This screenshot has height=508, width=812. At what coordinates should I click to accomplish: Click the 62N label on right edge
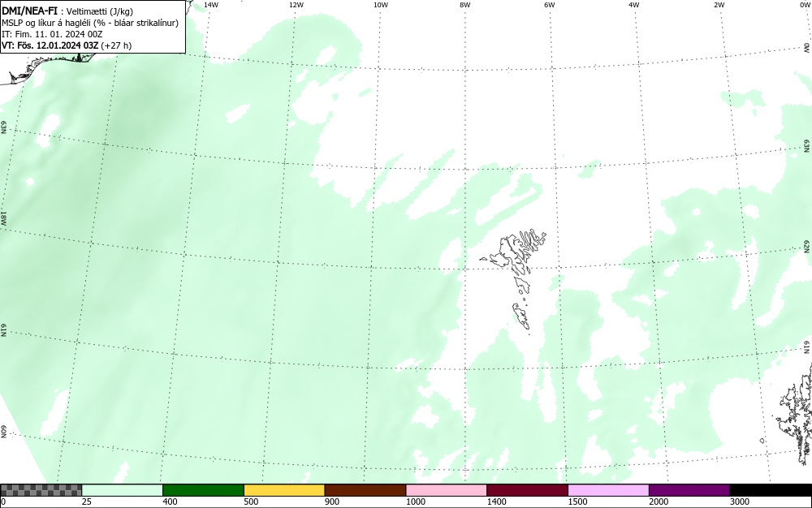[807, 246]
